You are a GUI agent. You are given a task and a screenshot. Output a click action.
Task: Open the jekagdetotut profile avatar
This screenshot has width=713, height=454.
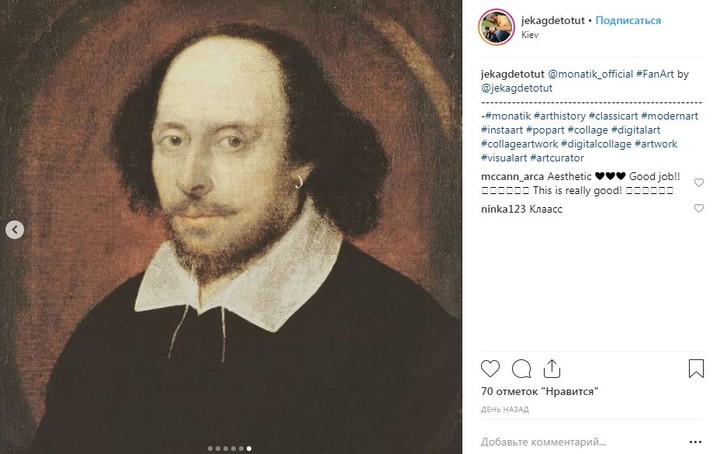pos(497,26)
